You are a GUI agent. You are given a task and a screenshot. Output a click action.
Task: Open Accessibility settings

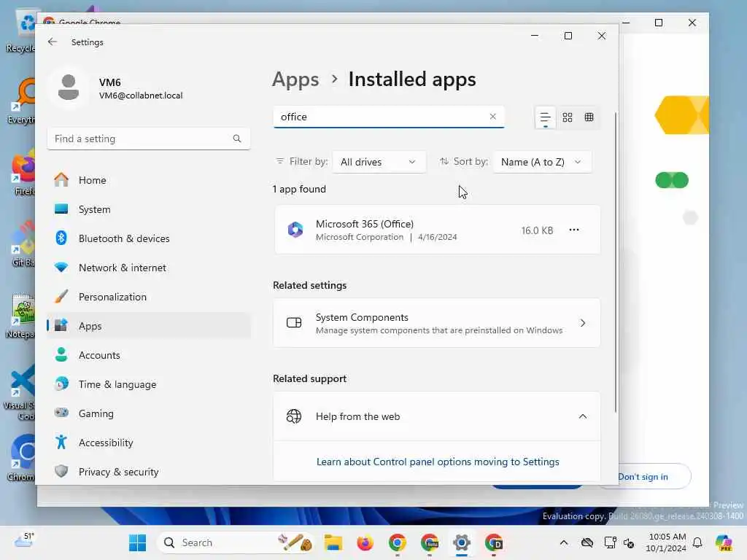tap(149, 443)
